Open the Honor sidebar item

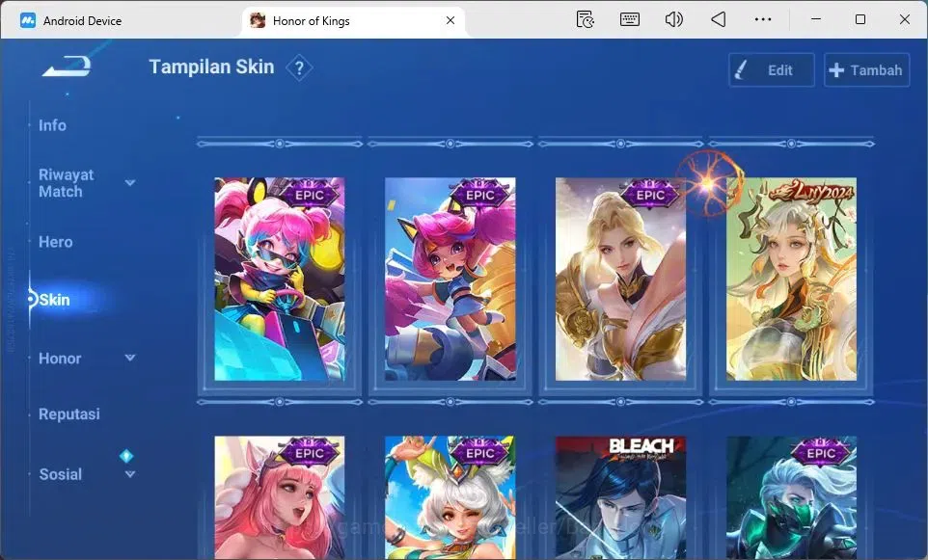tap(60, 359)
